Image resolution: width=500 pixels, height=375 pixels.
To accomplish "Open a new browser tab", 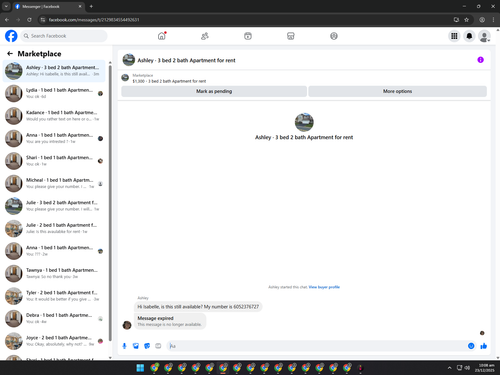I will pos(91,6).
